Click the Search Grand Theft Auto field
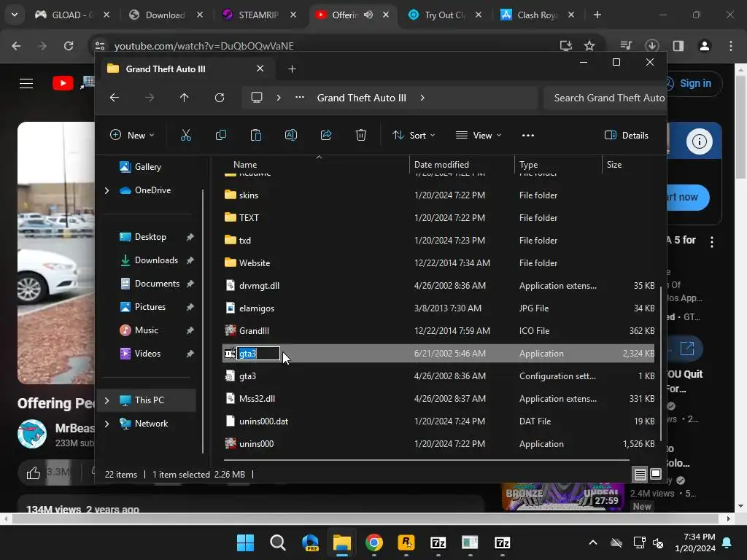 point(605,98)
